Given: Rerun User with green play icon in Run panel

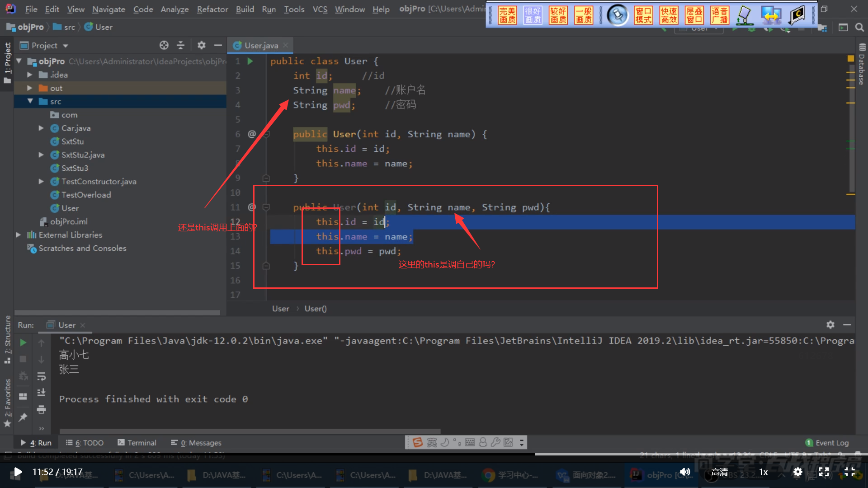Looking at the screenshot, I should coord(23,343).
